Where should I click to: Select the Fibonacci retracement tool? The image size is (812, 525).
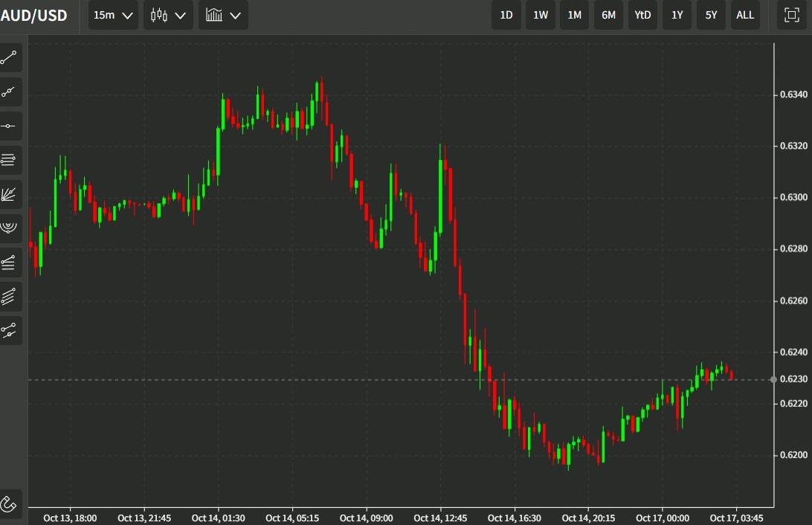tap(10, 160)
